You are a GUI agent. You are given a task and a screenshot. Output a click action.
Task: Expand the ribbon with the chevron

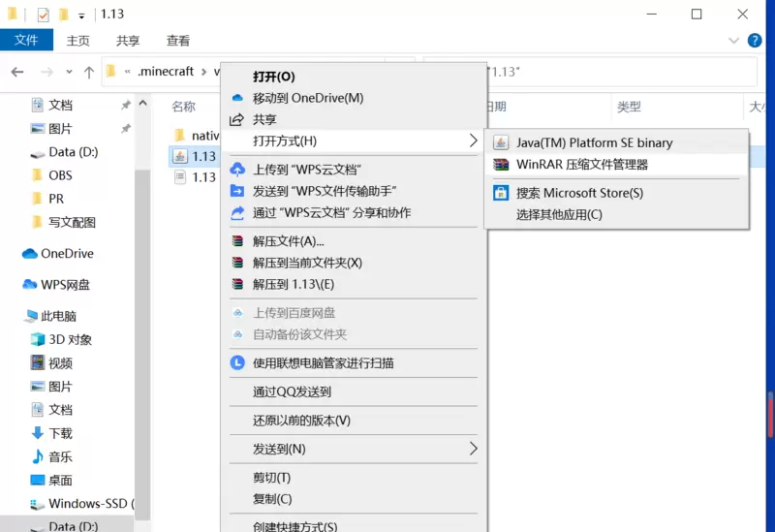733,41
